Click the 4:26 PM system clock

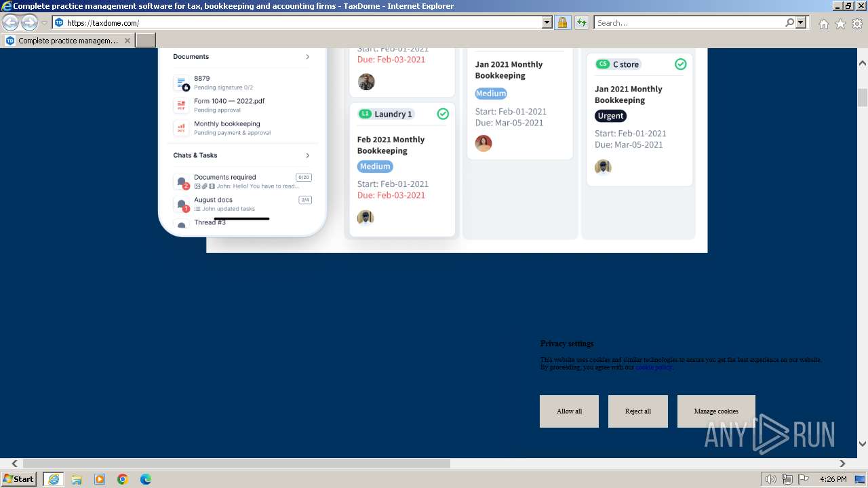(x=833, y=479)
